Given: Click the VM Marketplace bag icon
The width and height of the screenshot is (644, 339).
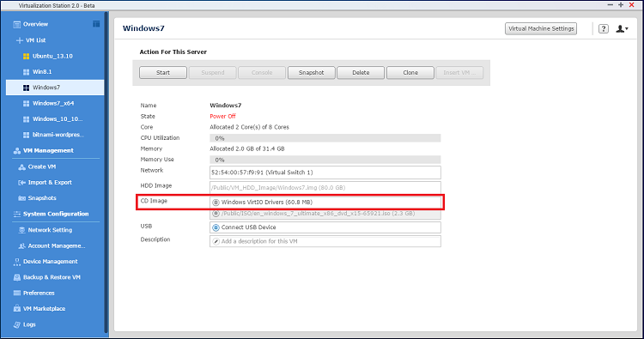Looking at the screenshot, I should 17,308.
